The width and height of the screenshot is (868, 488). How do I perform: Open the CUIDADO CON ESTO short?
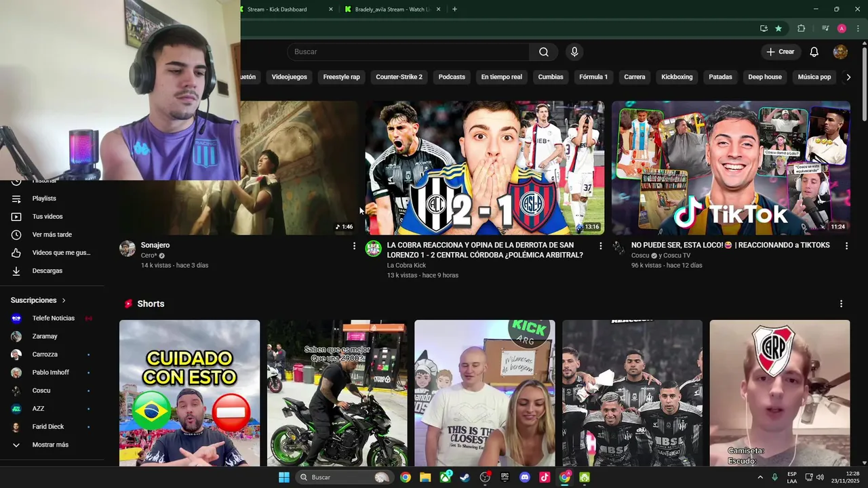[x=189, y=393]
